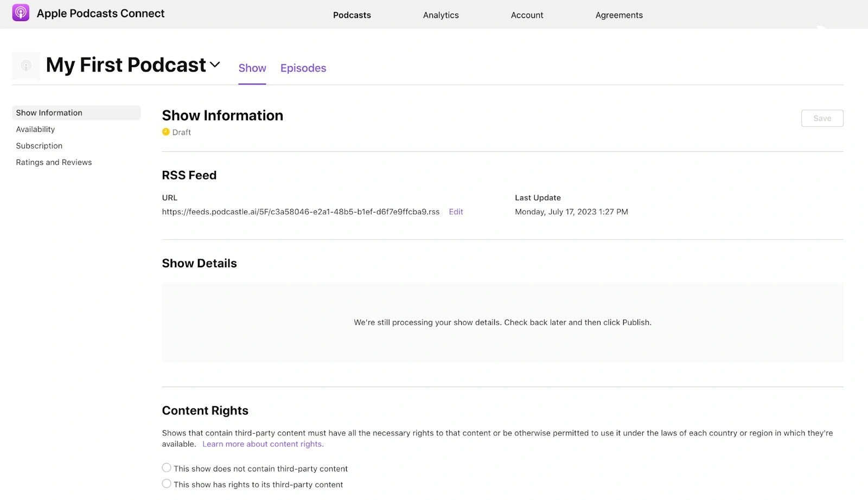Image resolution: width=868 pixels, height=500 pixels.
Task: Open Learn more about content rights link
Action: [263, 444]
